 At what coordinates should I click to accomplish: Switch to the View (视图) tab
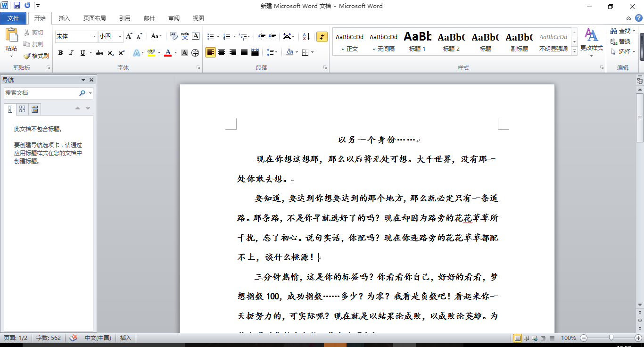click(198, 18)
